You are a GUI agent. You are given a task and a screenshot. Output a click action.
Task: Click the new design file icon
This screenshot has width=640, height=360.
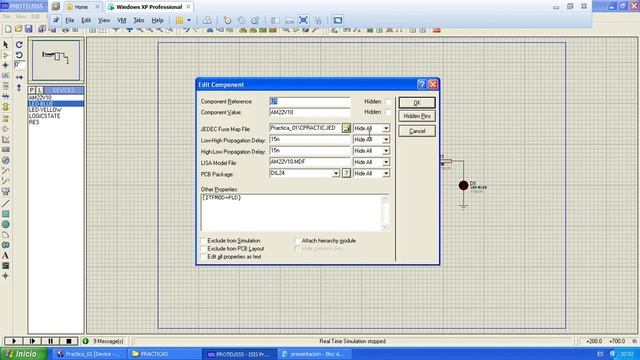tap(8, 29)
